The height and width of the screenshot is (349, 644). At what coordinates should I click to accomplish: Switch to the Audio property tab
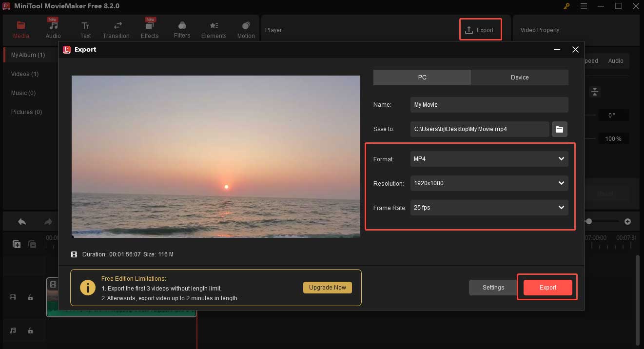pyautogui.click(x=615, y=61)
